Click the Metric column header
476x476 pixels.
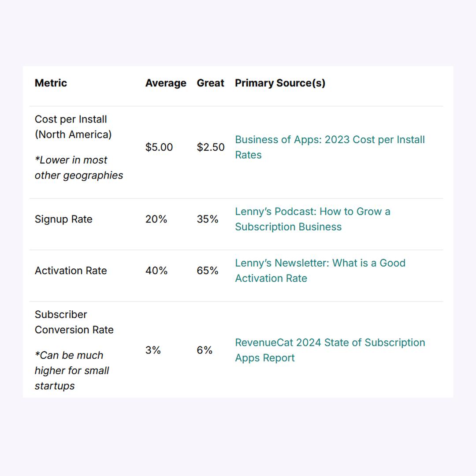click(x=51, y=83)
